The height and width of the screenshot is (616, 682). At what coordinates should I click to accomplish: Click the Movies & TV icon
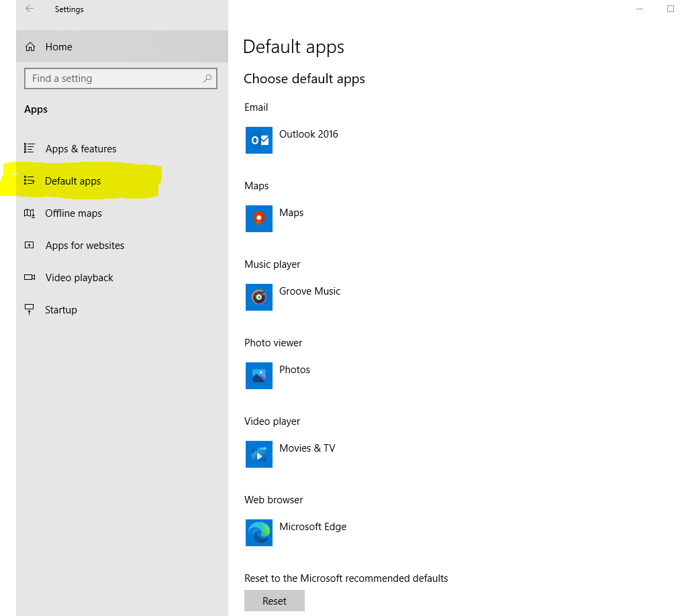(259, 454)
